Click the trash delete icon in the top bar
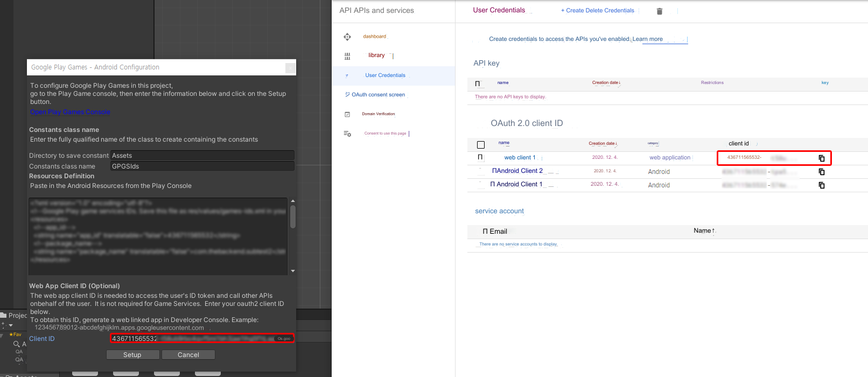 tap(660, 11)
